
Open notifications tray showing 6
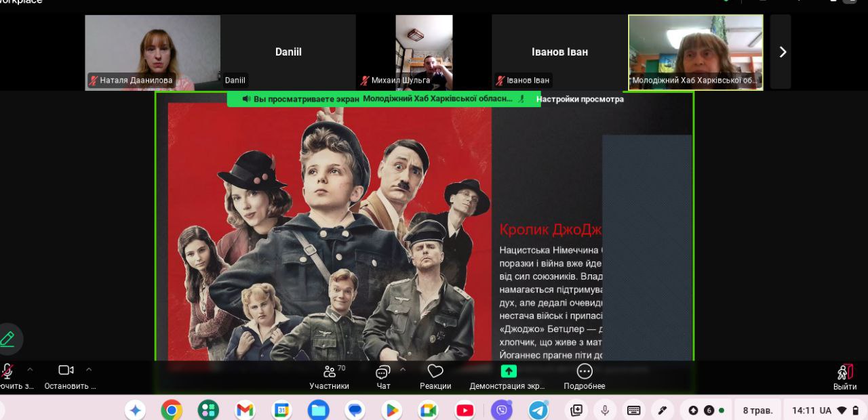click(706, 410)
